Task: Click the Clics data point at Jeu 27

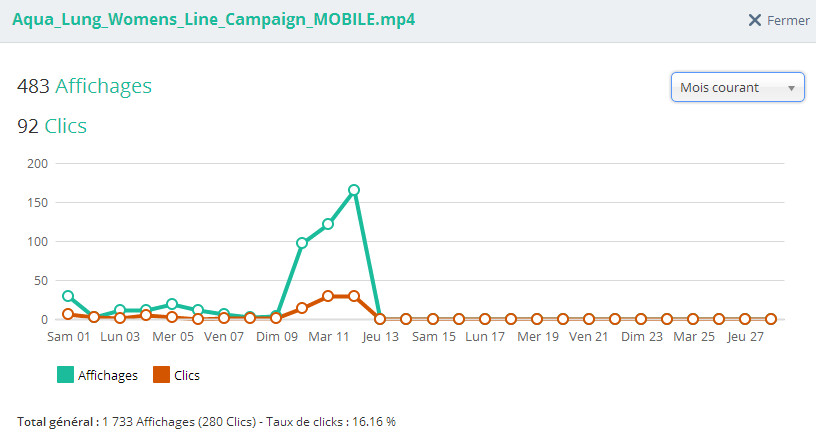Action: tap(745, 319)
